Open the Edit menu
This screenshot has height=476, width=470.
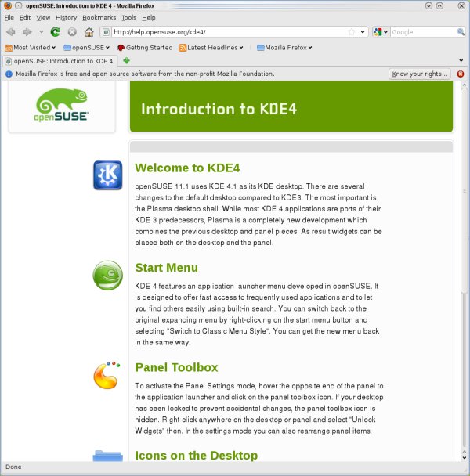pyautogui.click(x=25, y=17)
